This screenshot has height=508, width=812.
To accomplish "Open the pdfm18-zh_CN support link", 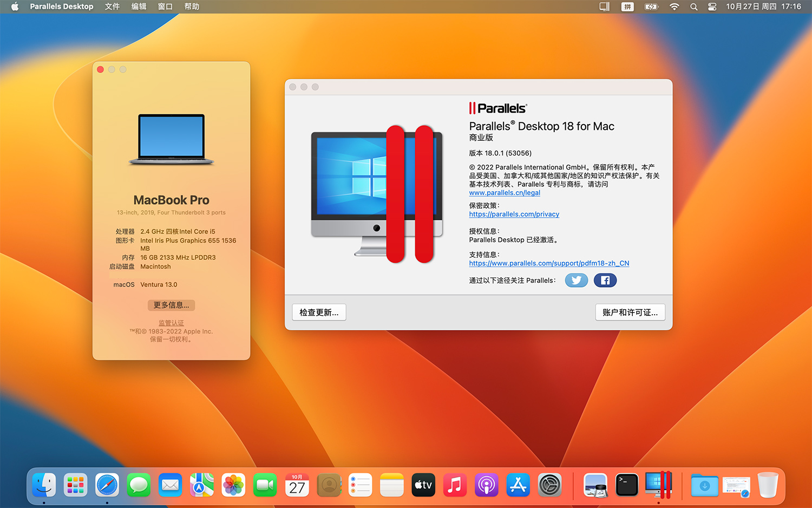I will pos(549,263).
